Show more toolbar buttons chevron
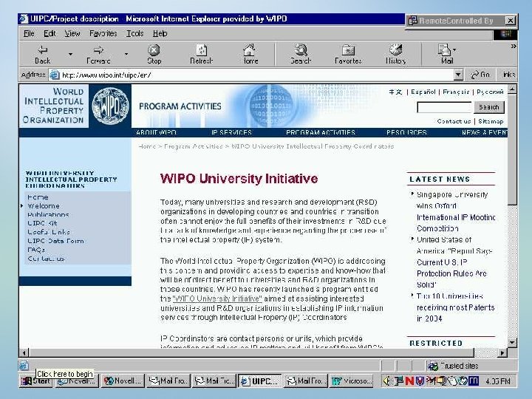 (514, 46)
